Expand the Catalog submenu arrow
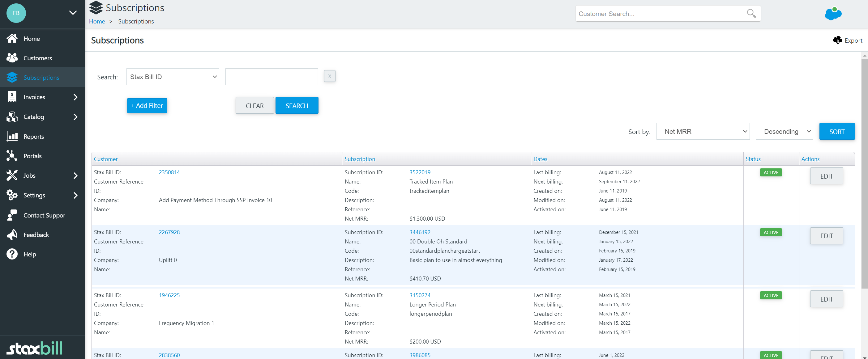The image size is (868, 359). click(x=75, y=117)
